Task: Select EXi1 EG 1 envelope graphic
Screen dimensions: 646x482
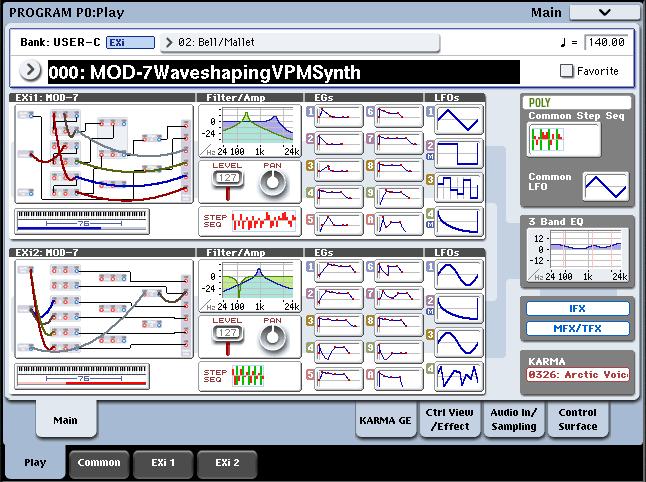Action: (x=339, y=116)
